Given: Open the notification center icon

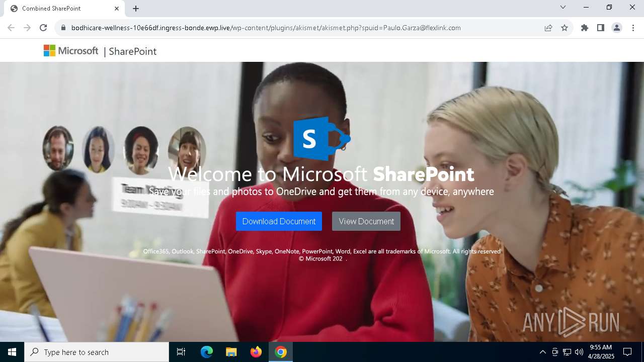Looking at the screenshot, I should click(627, 352).
